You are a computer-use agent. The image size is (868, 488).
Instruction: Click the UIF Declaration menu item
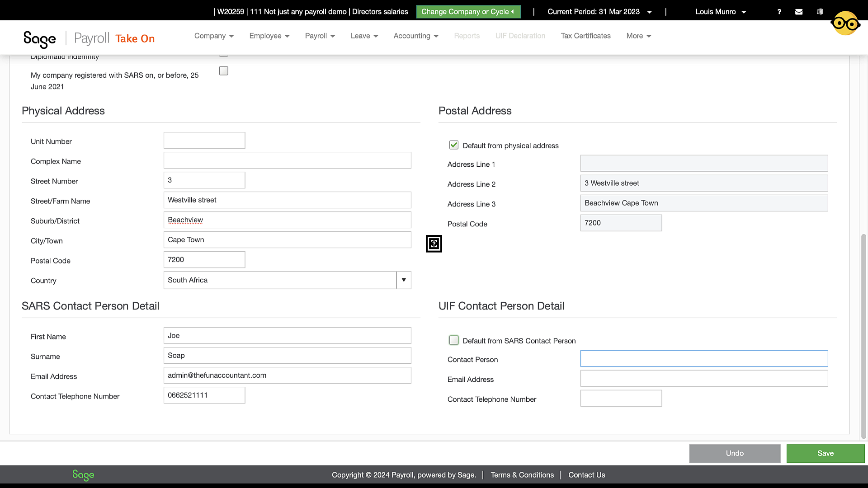(520, 36)
